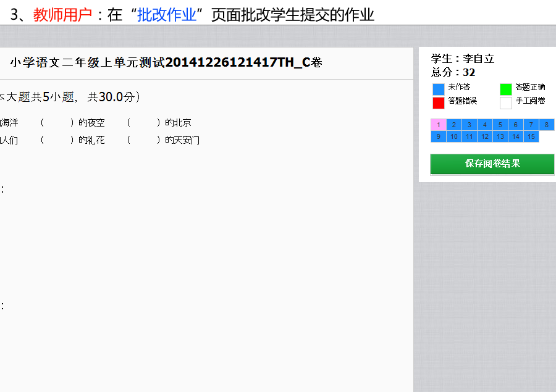
Task: Open question 3 from number grid
Action: point(469,125)
